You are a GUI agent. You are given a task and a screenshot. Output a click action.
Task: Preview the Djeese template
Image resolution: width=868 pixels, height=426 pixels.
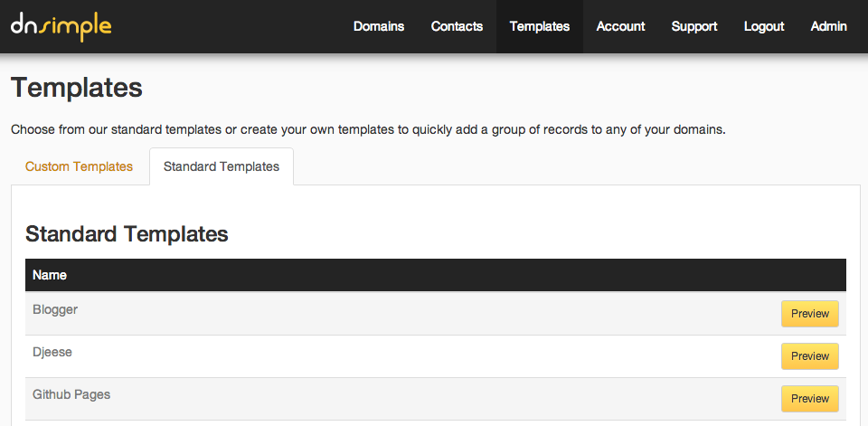[x=810, y=356]
